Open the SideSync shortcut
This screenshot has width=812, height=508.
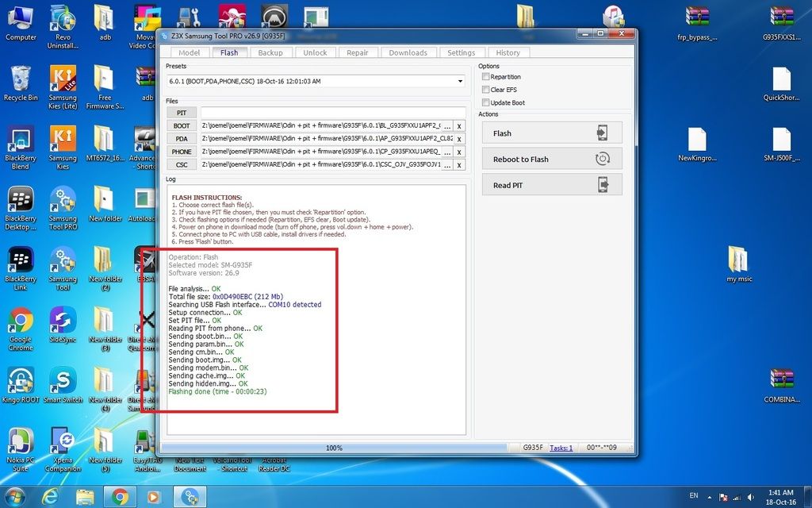(x=63, y=325)
